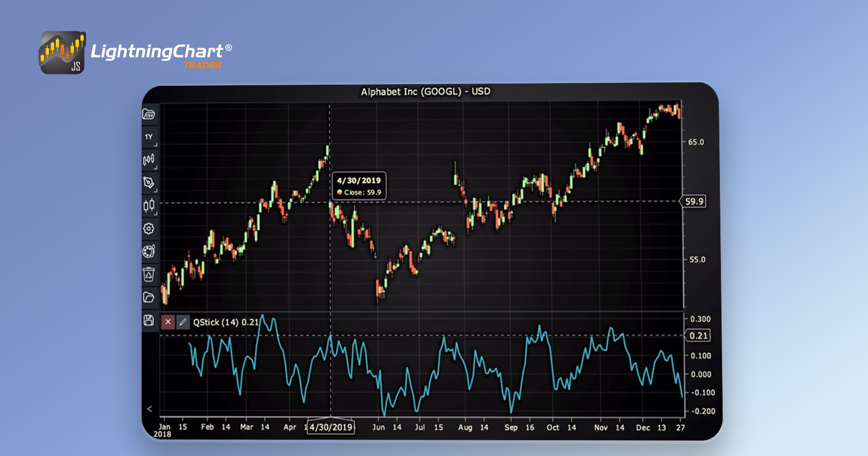868x456 pixels.
Task: Click the open folder icon
Action: [149, 297]
